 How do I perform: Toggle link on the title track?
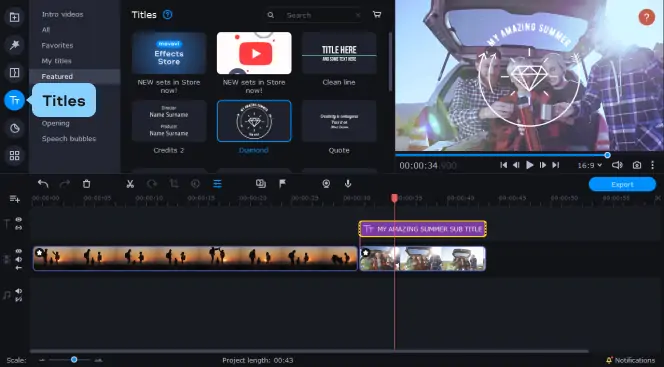tap(19, 228)
